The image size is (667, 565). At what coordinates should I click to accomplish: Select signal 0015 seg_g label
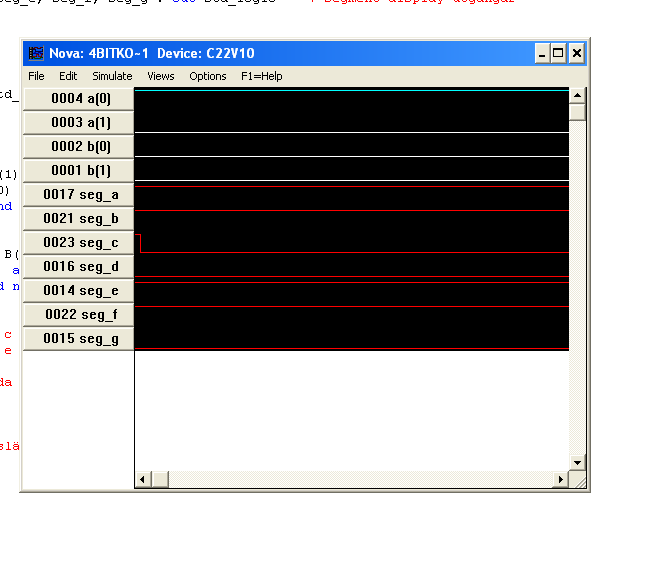79,338
